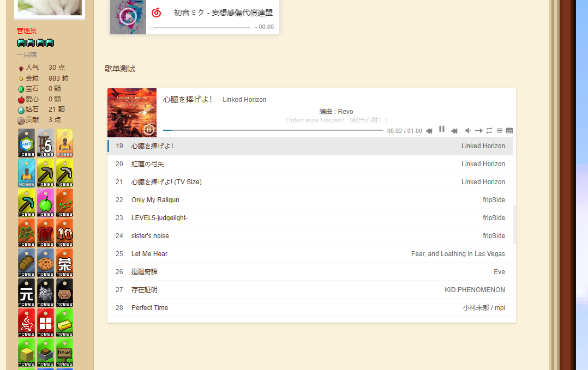
Task: Click the green apple medal
Action: (x=45, y=203)
